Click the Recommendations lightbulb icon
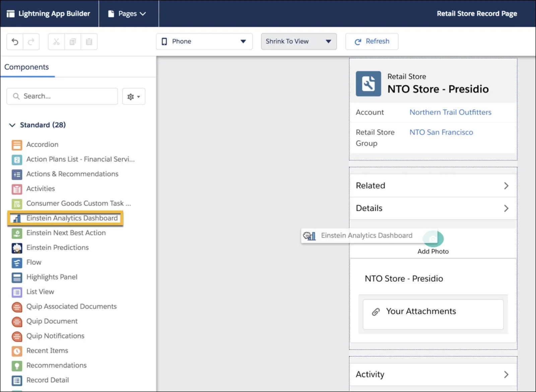 point(17,366)
